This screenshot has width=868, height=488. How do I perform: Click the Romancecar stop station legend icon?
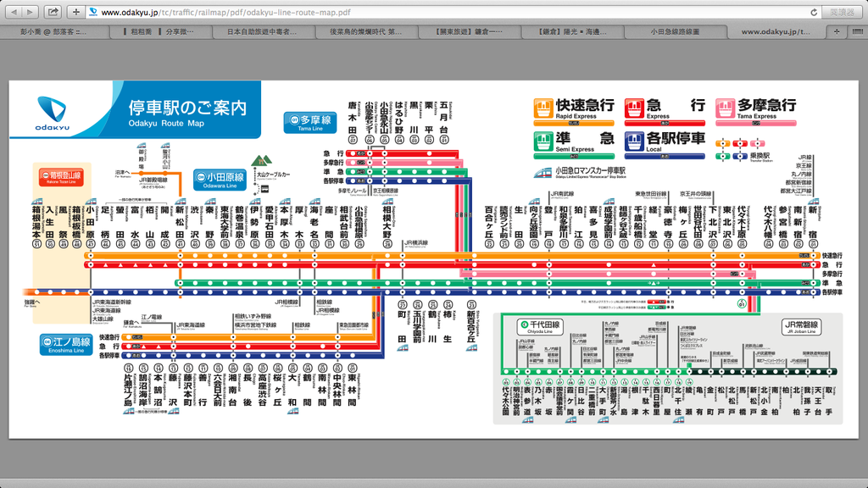pyautogui.click(x=542, y=173)
